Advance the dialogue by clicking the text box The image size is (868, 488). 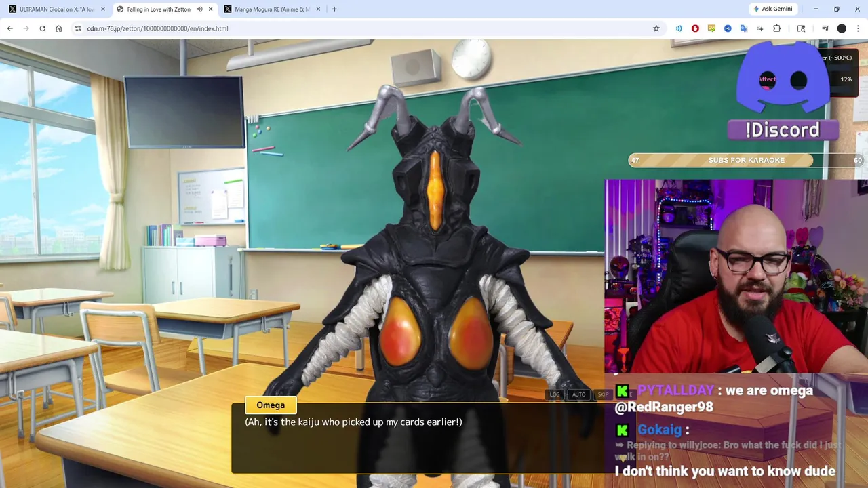pos(417,439)
